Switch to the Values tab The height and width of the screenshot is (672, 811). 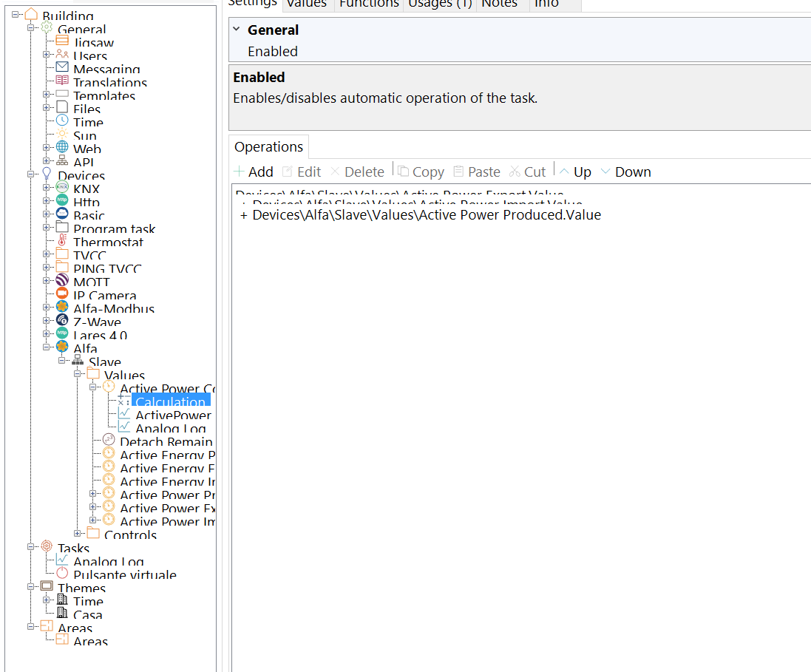coord(306,4)
